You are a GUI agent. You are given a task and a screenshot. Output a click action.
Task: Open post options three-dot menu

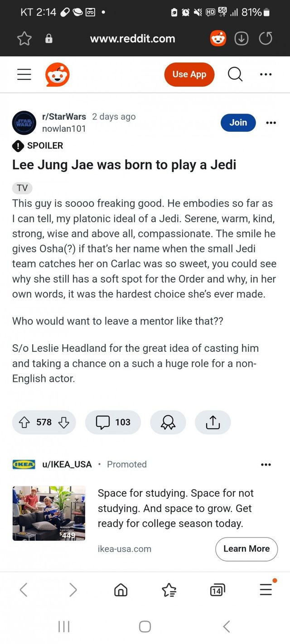[271, 123]
